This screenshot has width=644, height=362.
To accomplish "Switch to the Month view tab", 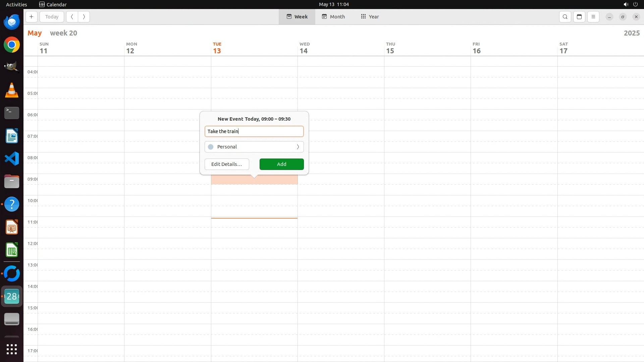I will (333, 17).
